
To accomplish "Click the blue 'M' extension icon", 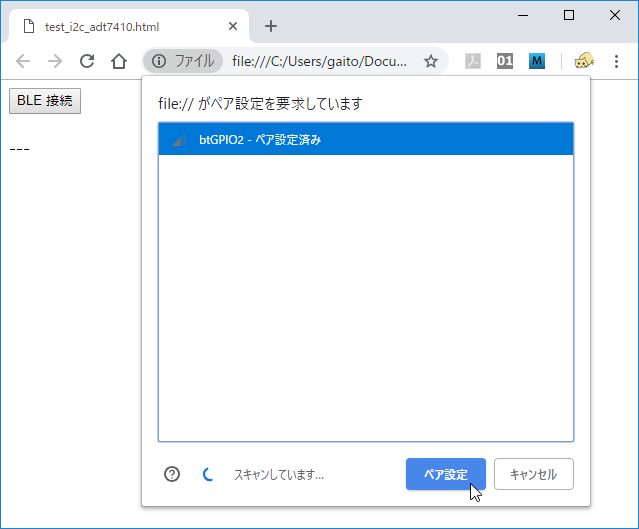I will (x=537, y=61).
